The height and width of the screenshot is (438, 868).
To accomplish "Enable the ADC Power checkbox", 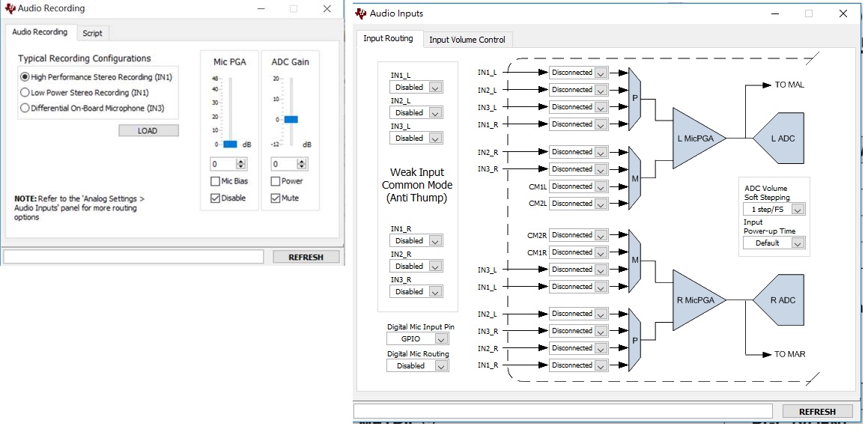I will tap(275, 181).
